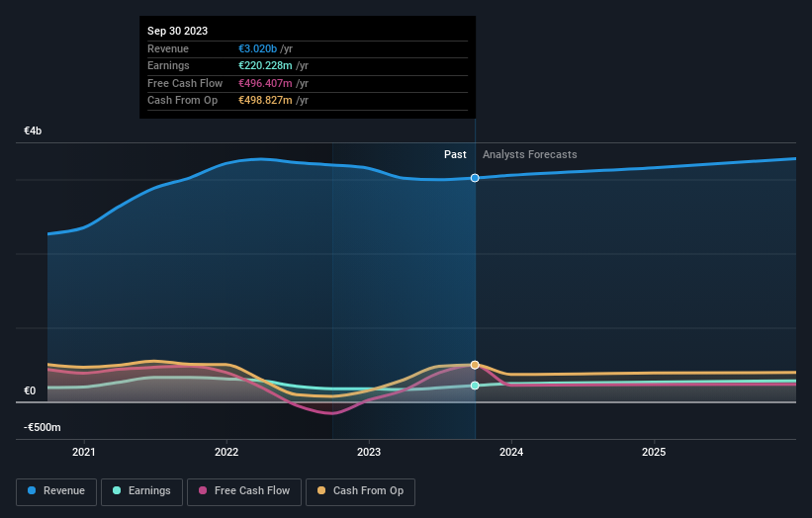Screen dimensions: 812x518
Task: Click the Earnings row label in tooltip
Action: [168, 65]
